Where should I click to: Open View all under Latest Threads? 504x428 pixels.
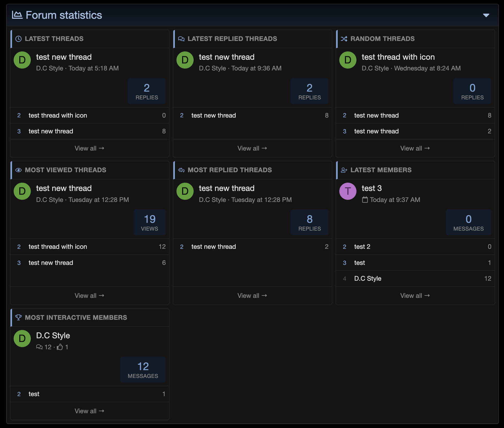tap(89, 148)
